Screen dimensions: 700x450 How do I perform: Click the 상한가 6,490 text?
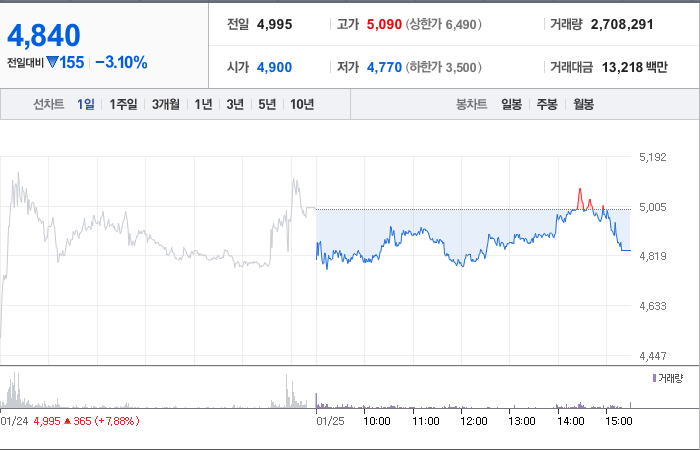444,24
